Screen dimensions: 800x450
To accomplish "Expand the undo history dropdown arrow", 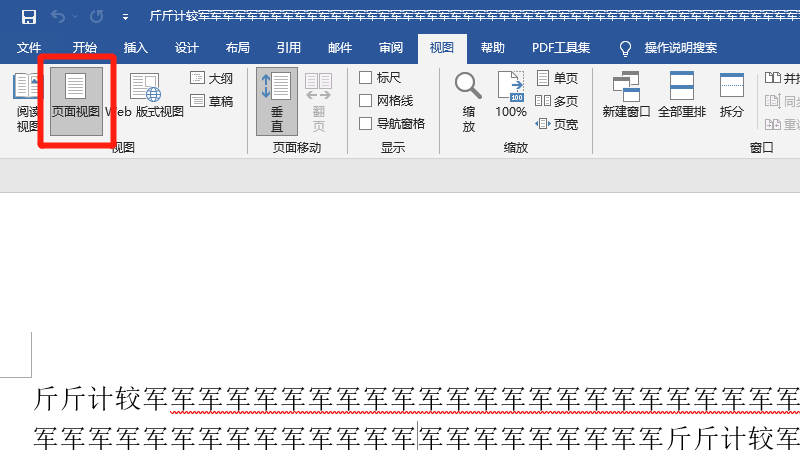I will (77, 17).
